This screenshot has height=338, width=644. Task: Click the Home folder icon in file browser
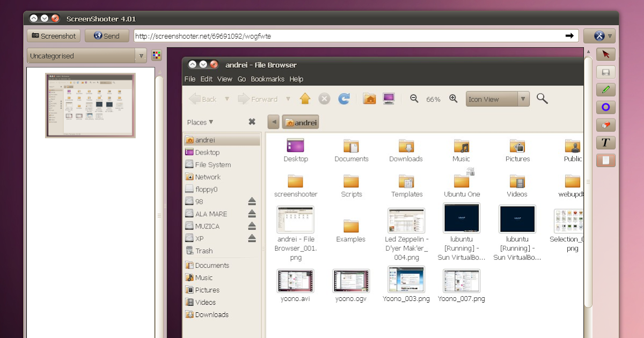[x=369, y=99]
